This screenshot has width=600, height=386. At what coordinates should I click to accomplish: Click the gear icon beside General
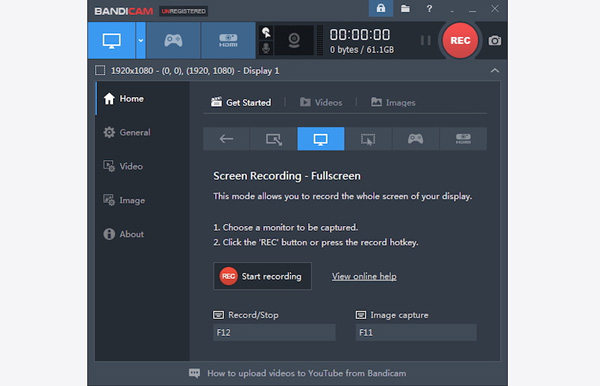(x=109, y=132)
